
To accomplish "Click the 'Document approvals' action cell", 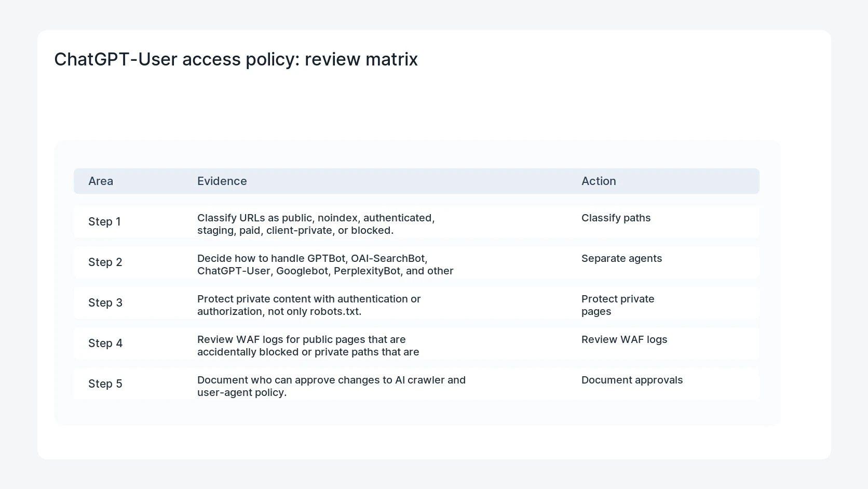I will pyautogui.click(x=632, y=380).
